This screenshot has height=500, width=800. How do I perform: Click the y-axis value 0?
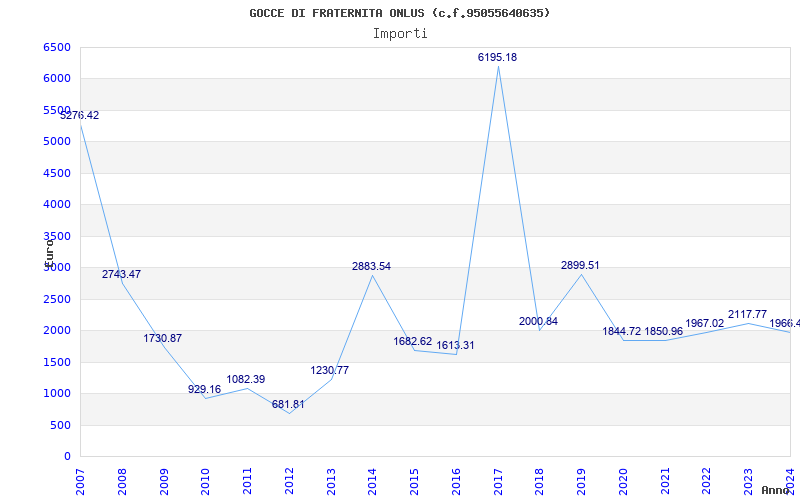pos(67,457)
